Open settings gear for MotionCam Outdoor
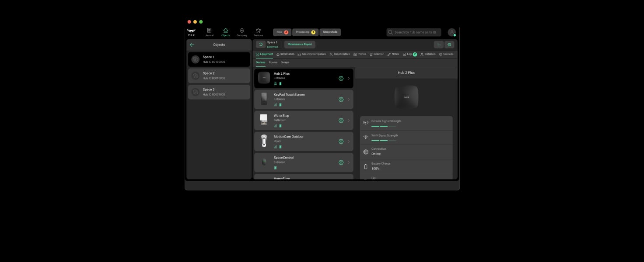Viewport: 644px width, 262px height. [x=341, y=141]
